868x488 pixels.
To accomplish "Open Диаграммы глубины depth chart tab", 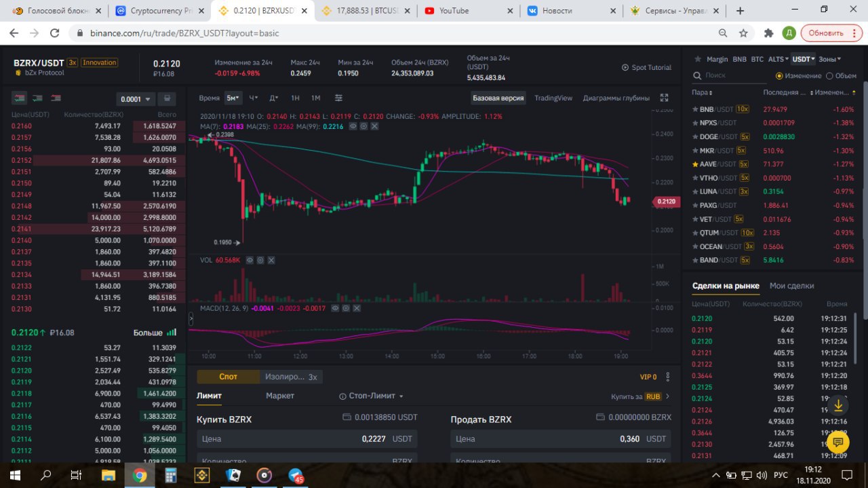I will (616, 98).
